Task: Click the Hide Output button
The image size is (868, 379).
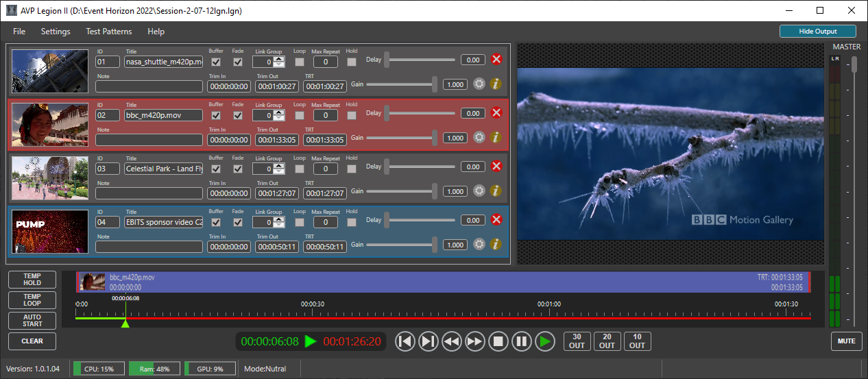Action: [x=817, y=32]
